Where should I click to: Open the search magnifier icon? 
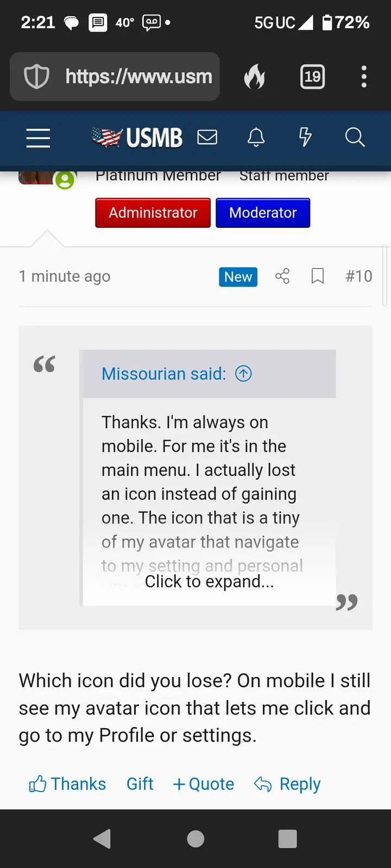tap(355, 137)
